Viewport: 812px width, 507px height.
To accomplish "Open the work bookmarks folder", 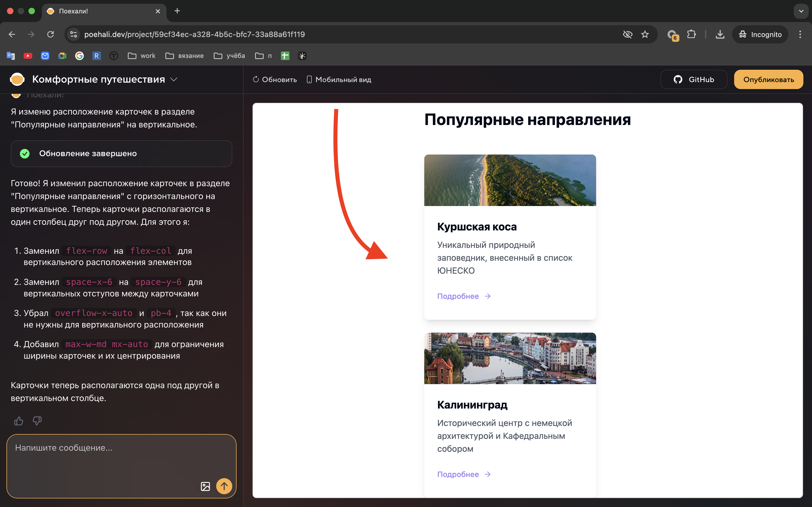I will (141, 56).
